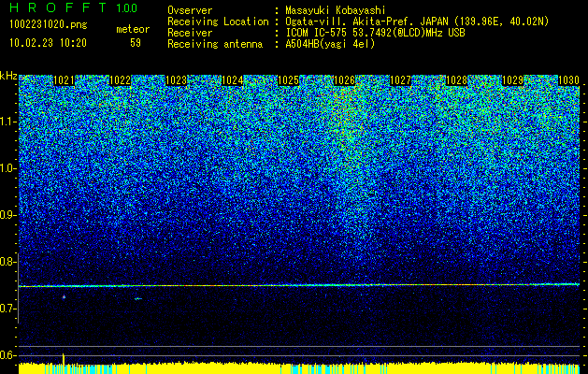Click the observer name Masayuki Kobayashi
The width and height of the screenshot is (588, 374).
click(336, 10)
